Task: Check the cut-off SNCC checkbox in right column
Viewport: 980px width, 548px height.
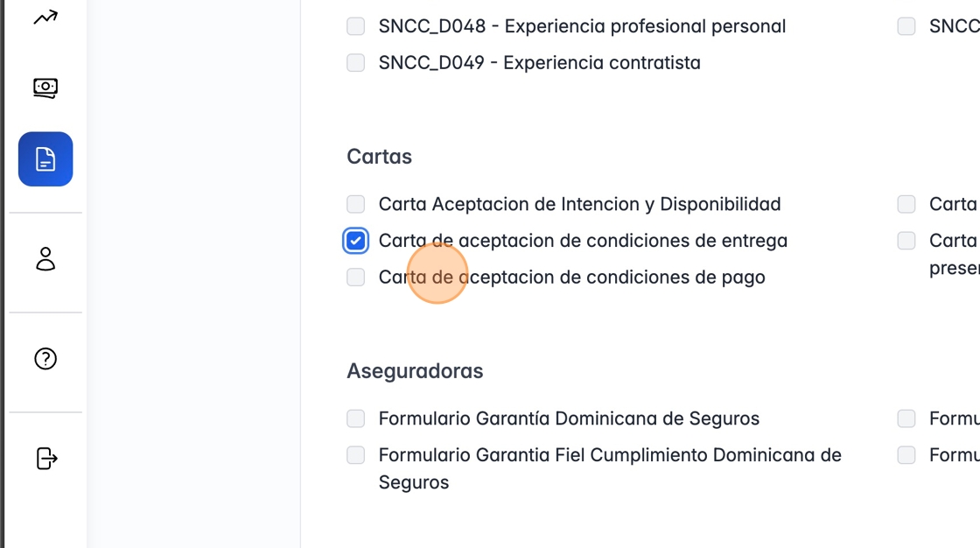Action: point(906,26)
